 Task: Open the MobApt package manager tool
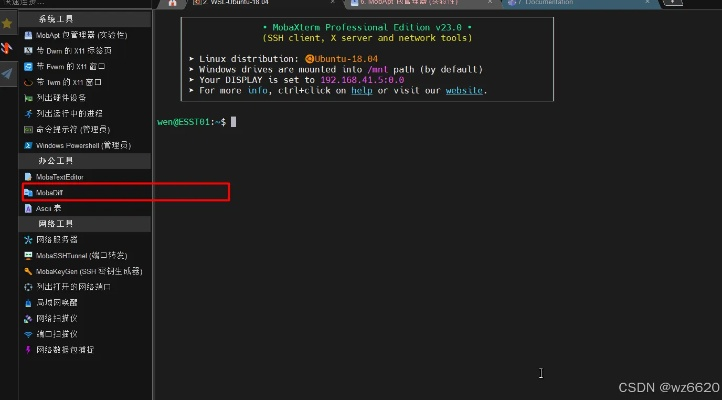(76, 34)
